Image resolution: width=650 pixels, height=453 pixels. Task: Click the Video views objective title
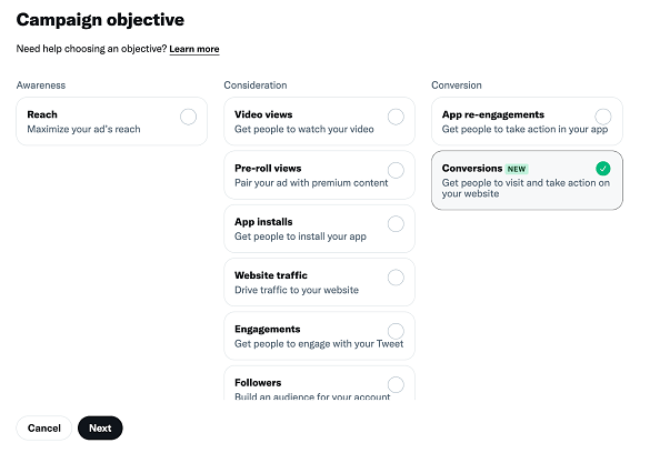click(x=263, y=115)
